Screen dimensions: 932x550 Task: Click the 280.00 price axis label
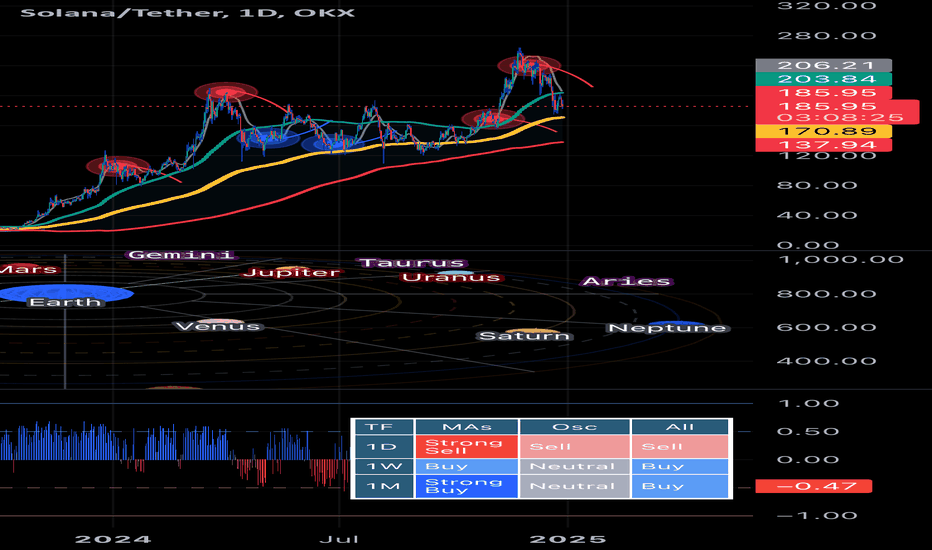coord(827,36)
